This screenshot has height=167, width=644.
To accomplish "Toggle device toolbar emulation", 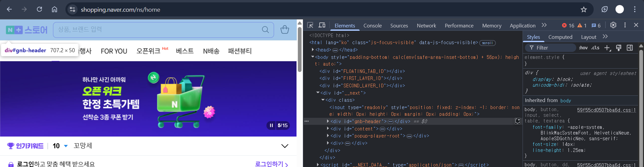I will [x=322, y=25].
